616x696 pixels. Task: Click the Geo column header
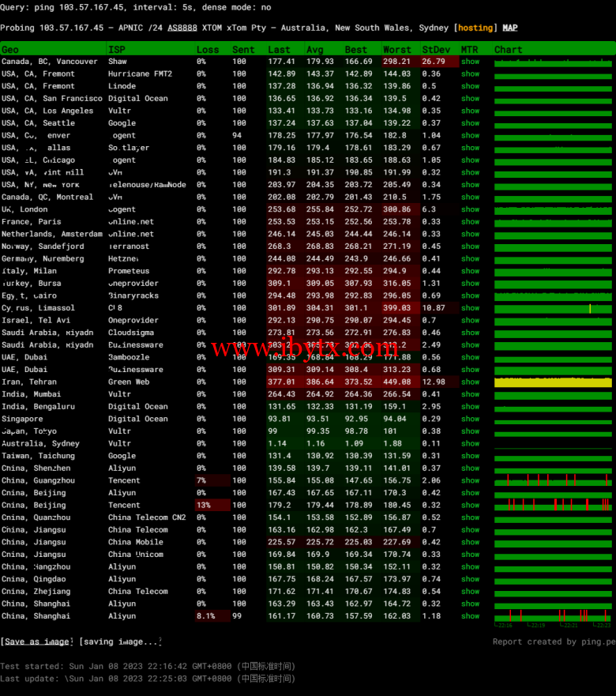[x=10, y=49]
